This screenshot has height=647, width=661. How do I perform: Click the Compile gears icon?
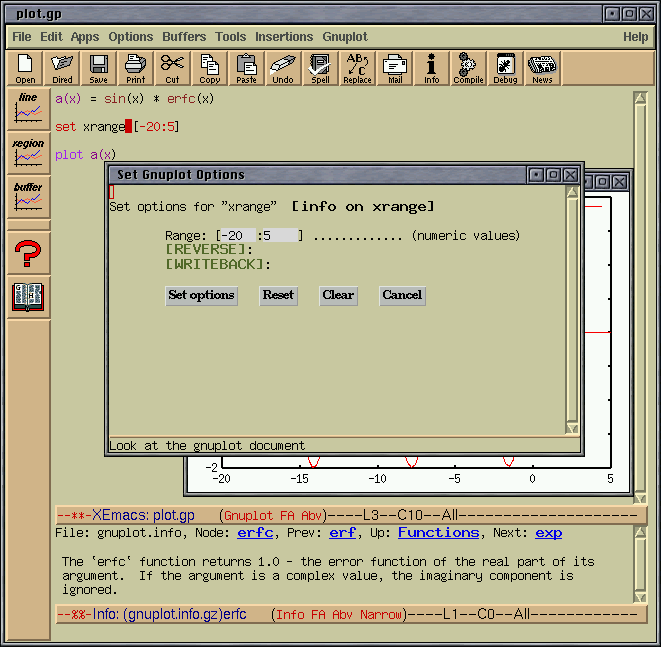click(468, 68)
